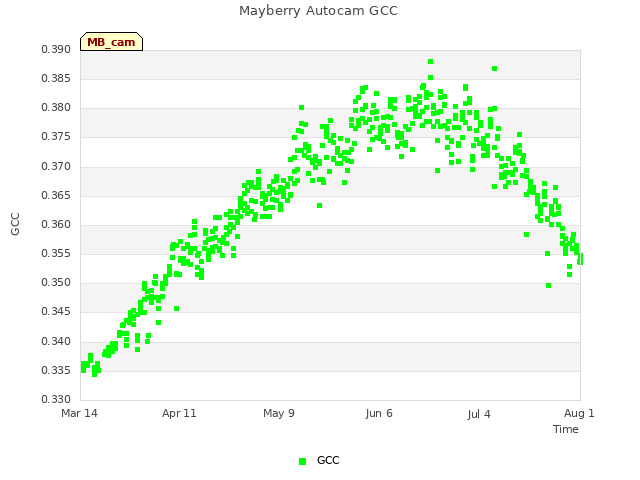Click the y-axis value 0.380
This screenshot has width=640, height=480.
(x=56, y=108)
